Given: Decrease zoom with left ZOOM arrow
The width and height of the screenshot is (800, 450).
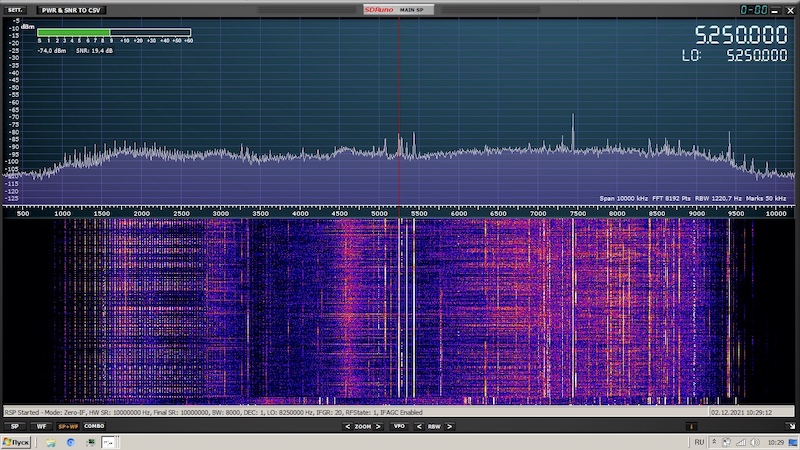Looking at the screenshot, I should 347,426.
